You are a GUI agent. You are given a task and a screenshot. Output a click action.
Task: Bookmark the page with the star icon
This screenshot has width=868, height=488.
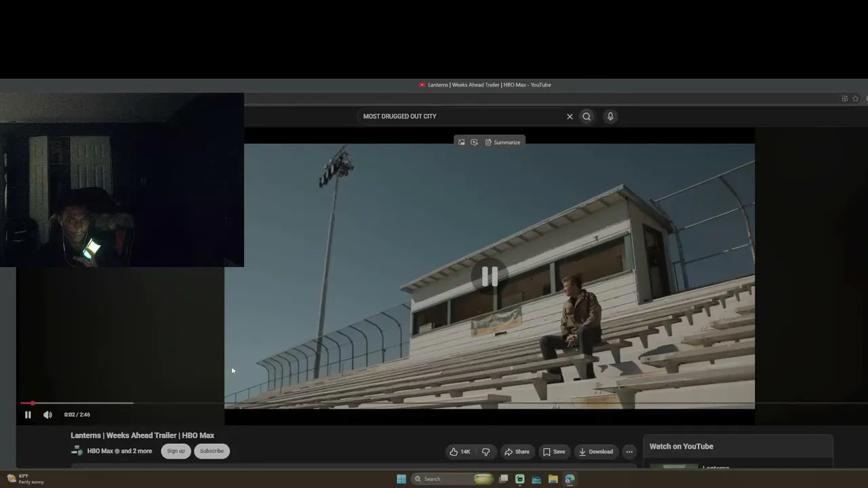pyautogui.click(x=856, y=99)
